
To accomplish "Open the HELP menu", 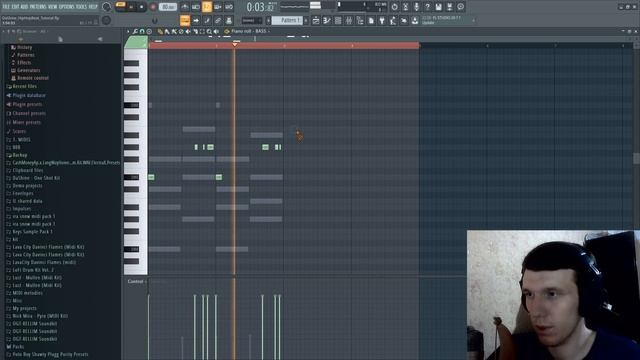I will [x=93, y=7].
